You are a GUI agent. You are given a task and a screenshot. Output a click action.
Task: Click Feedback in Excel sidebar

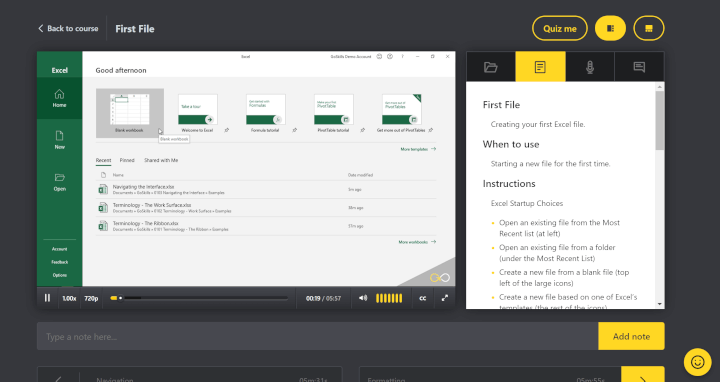(x=59, y=262)
